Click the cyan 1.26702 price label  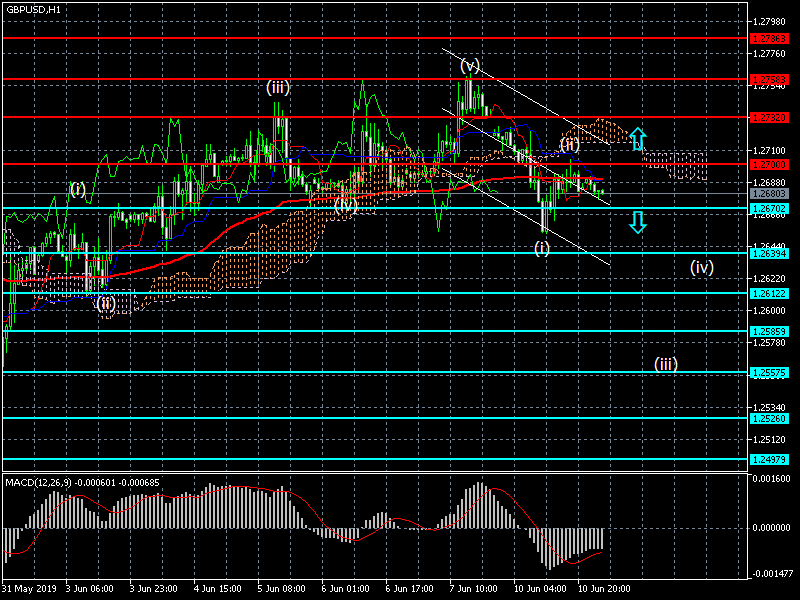point(769,208)
